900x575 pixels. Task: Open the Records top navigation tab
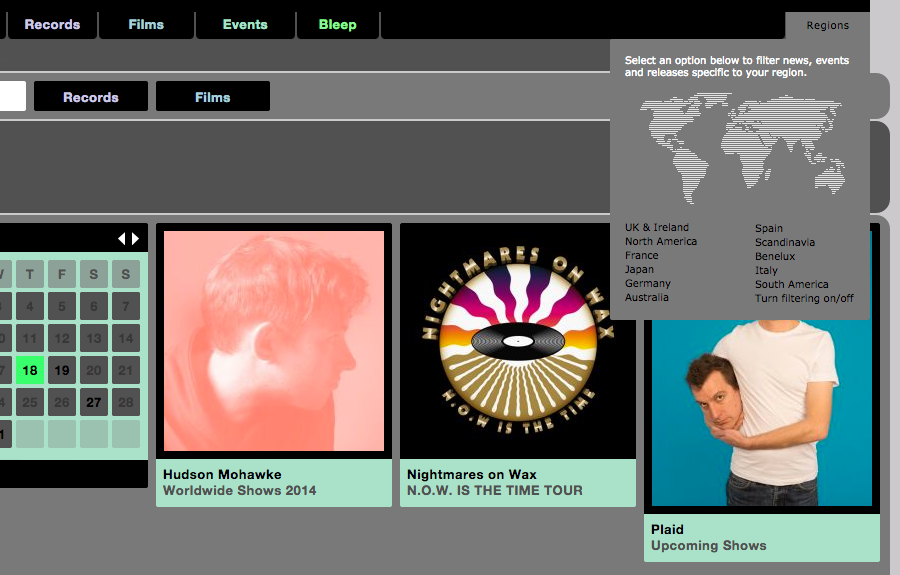tap(52, 25)
